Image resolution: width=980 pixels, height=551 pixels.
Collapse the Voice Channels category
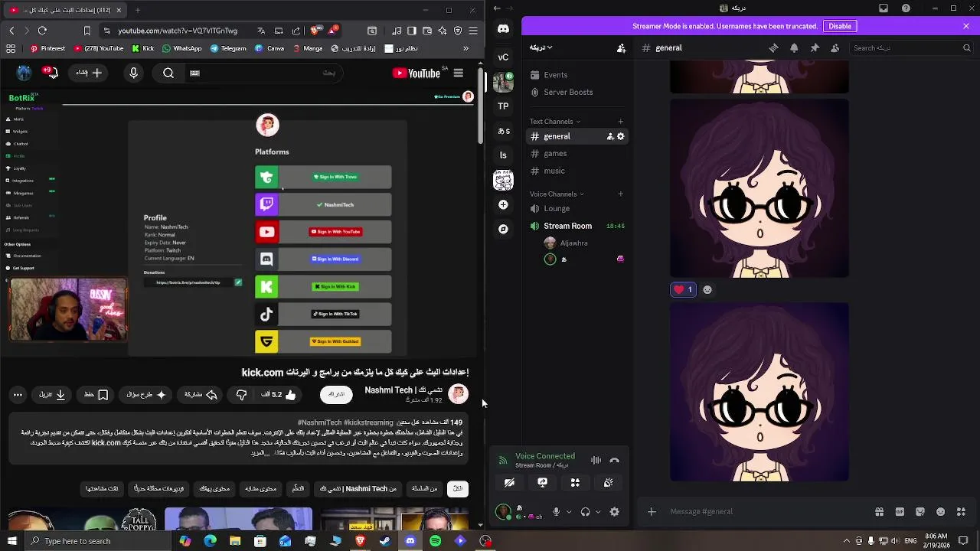pos(557,194)
